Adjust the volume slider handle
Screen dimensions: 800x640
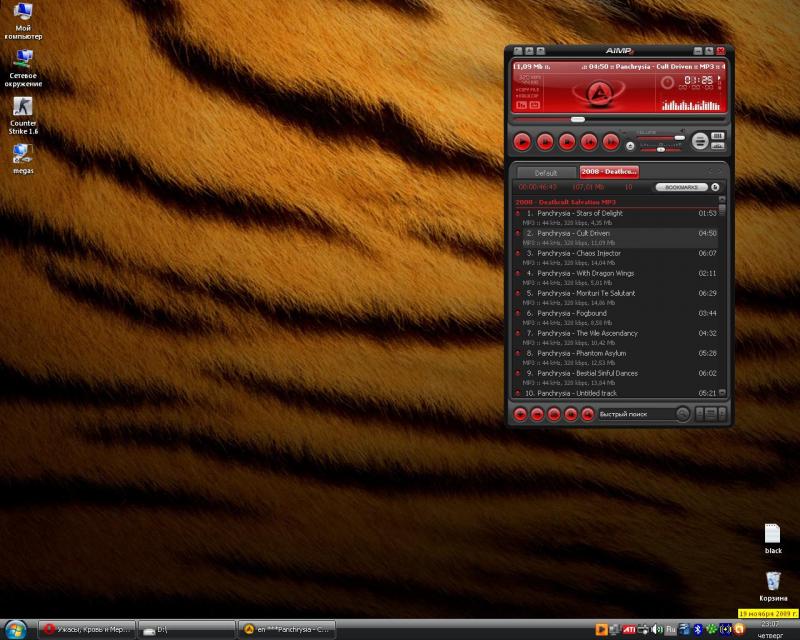pyautogui.click(x=679, y=138)
